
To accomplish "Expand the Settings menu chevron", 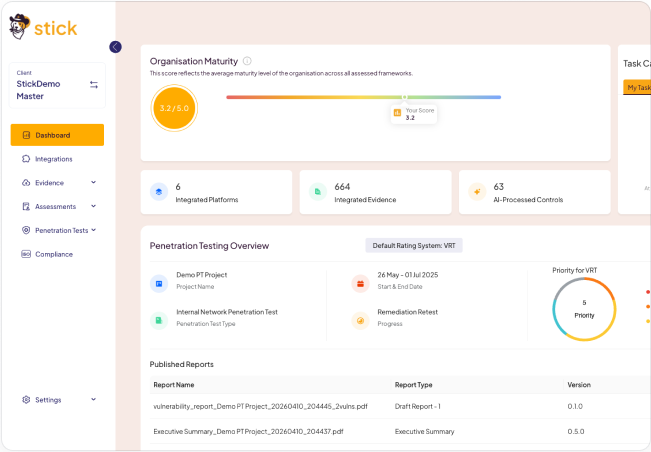I will pos(93,399).
